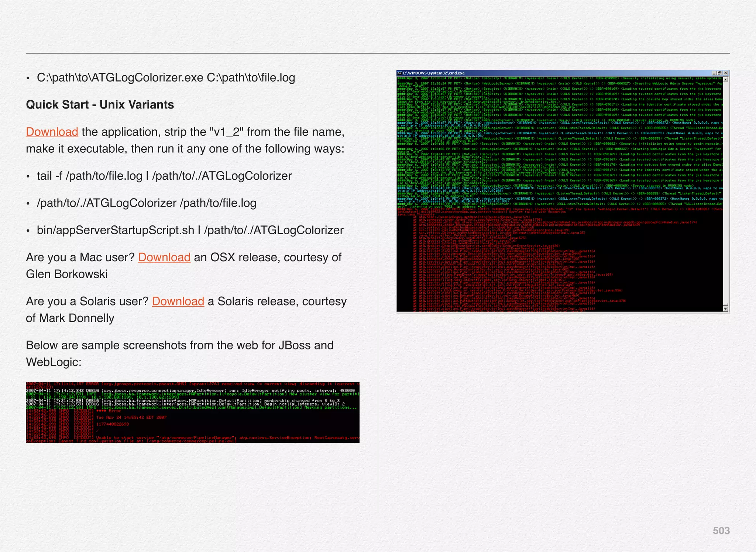Select the text 'C:\path\to\ATGLogColorizer.exe C:\path\to\file.log'
The width and height of the screenshot is (756, 552).
(x=166, y=78)
